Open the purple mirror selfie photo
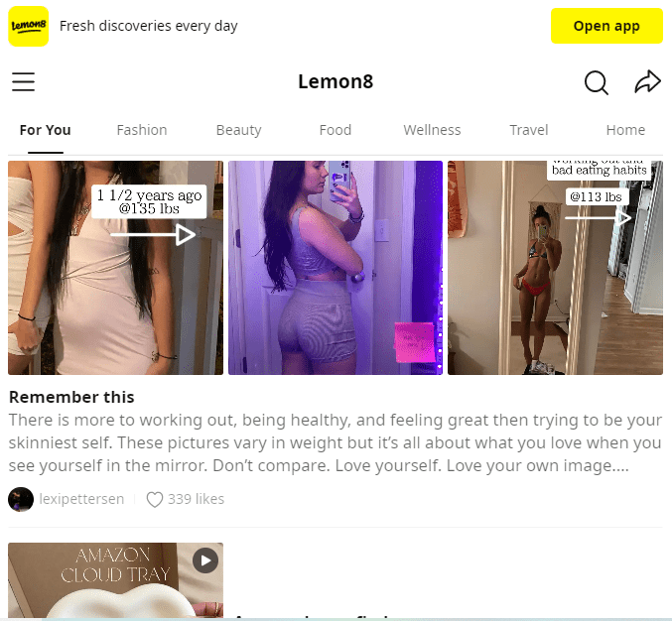 336,268
